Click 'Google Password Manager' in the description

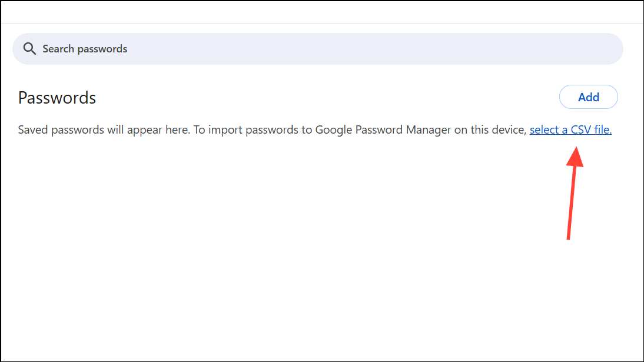coord(359,130)
